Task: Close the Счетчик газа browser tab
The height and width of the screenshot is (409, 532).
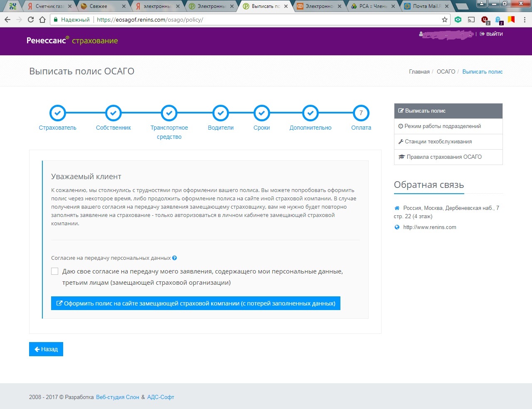Action: [69, 6]
